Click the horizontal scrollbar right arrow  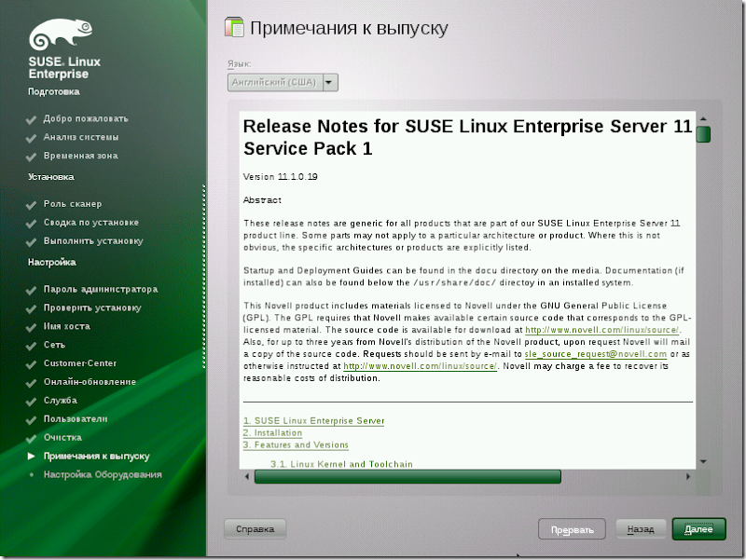tap(688, 476)
